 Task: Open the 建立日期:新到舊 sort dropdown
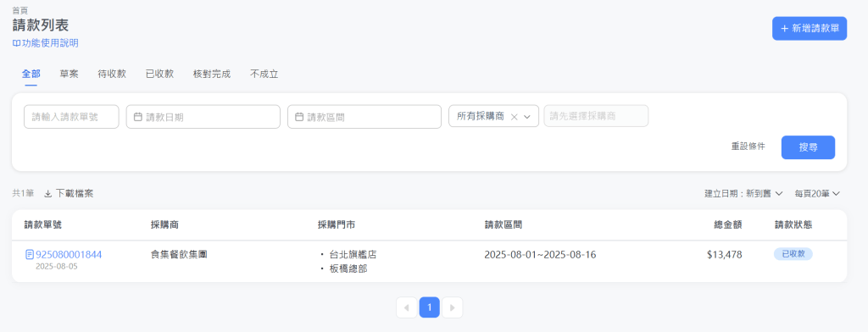click(743, 194)
